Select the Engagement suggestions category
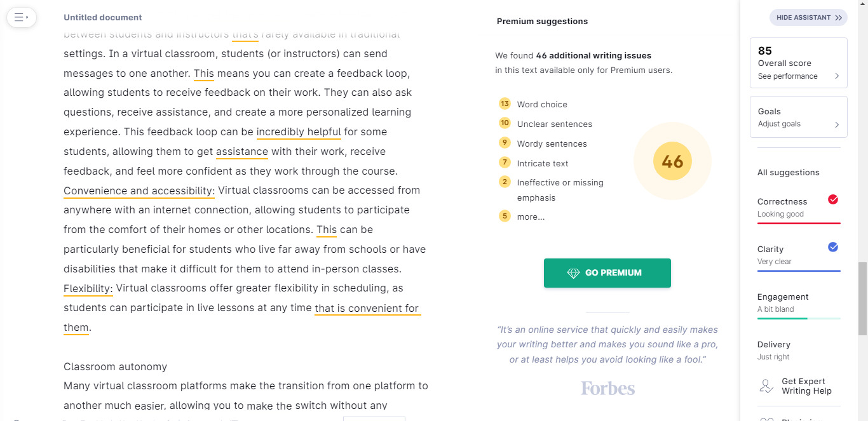 click(783, 297)
